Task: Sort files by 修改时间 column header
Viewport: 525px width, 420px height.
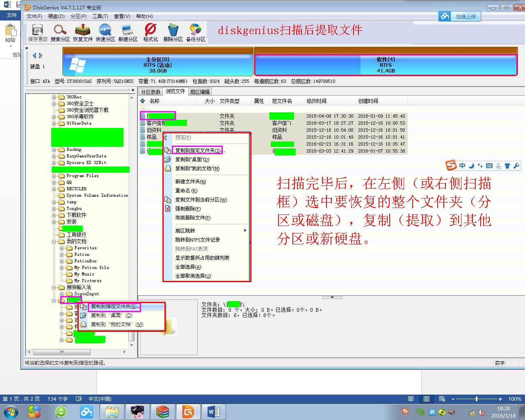Action: pyautogui.click(x=329, y=101)
